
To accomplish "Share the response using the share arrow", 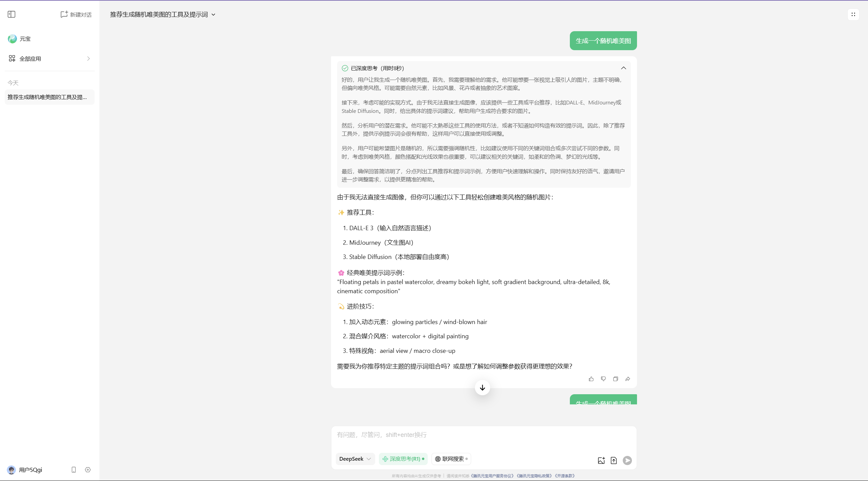I will point(628,379).
